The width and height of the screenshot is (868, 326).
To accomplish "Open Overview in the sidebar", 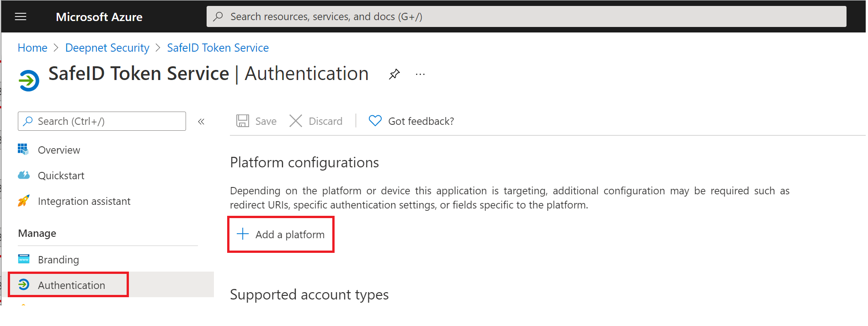I will [59, 150].
